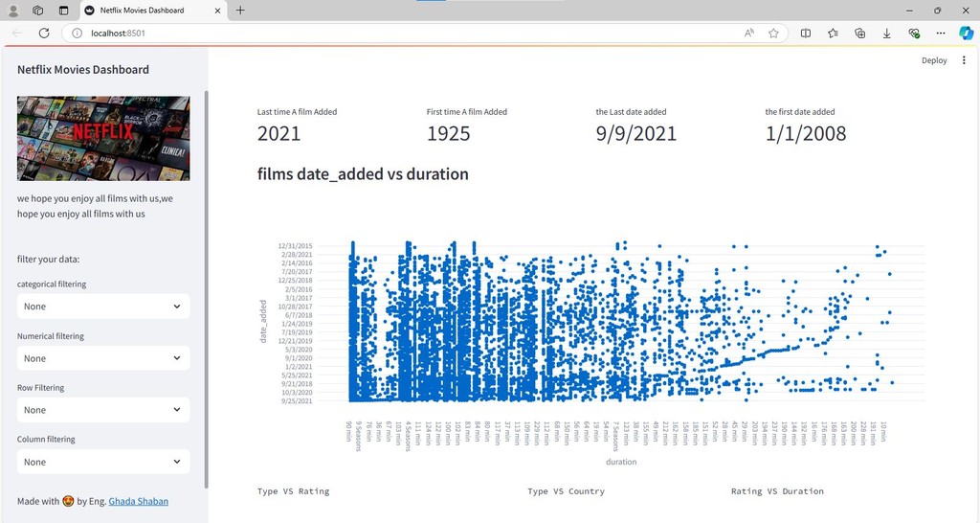
Task: Click the 1/1/2008 metric value
Action: point(806,133)
